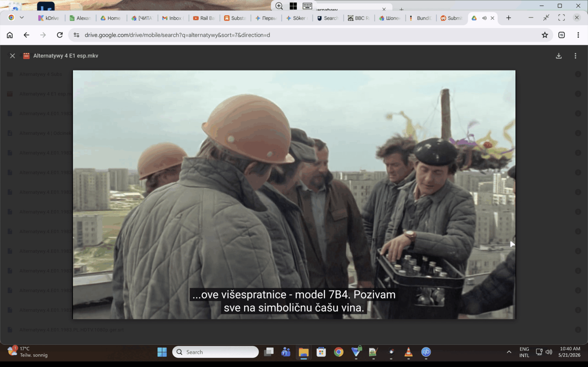Mute audio on the active Drive tab
The width and height of the screenshot is (588, 367).
tap(484, 18)
